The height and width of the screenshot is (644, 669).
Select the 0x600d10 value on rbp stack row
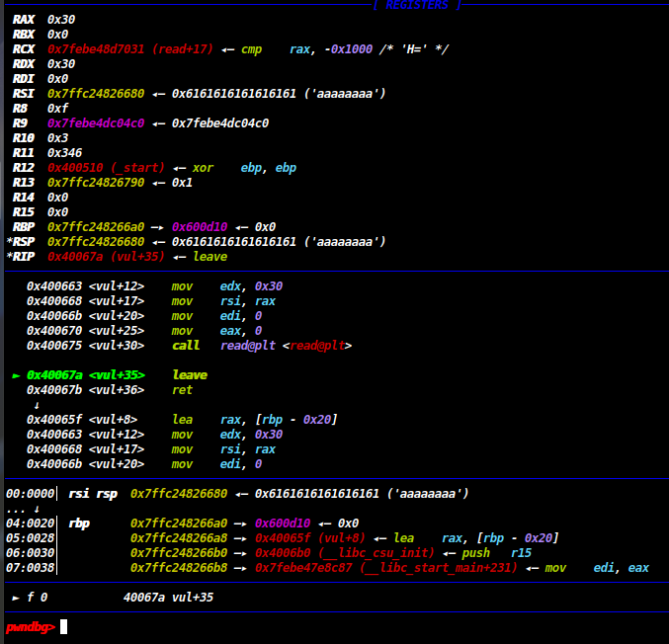point(283,523)
